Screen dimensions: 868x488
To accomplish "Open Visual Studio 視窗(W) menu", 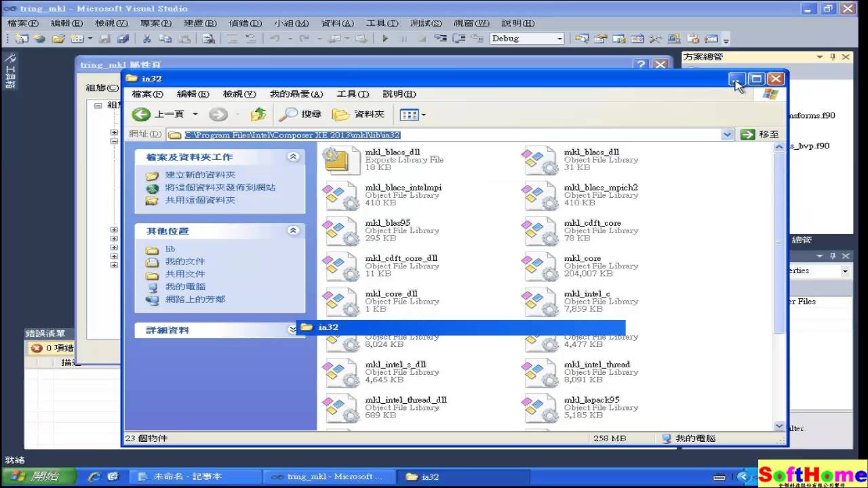I will pos(472,23).
